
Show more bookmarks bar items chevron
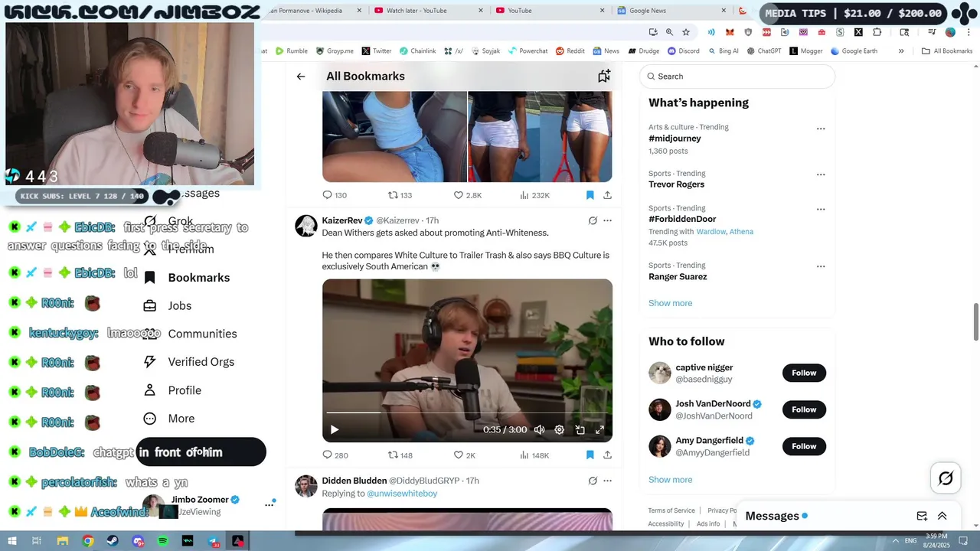pyautogui.click(x=901, y=51)
